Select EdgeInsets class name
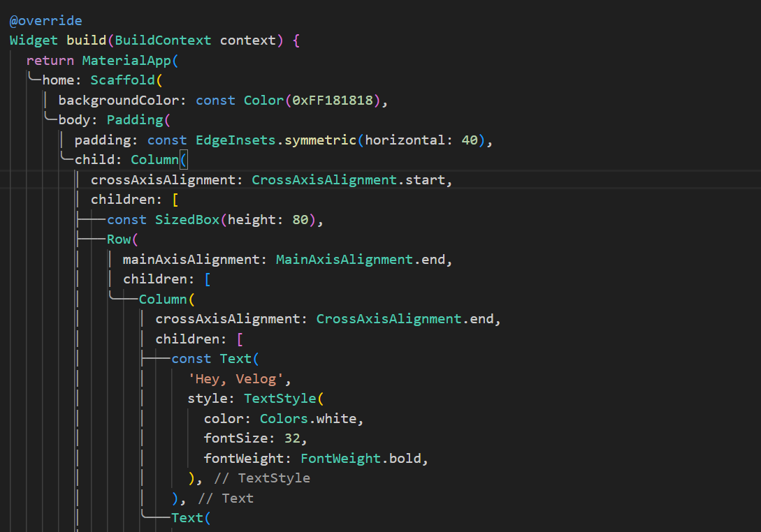761x532 pixels. tap(235, 140)
